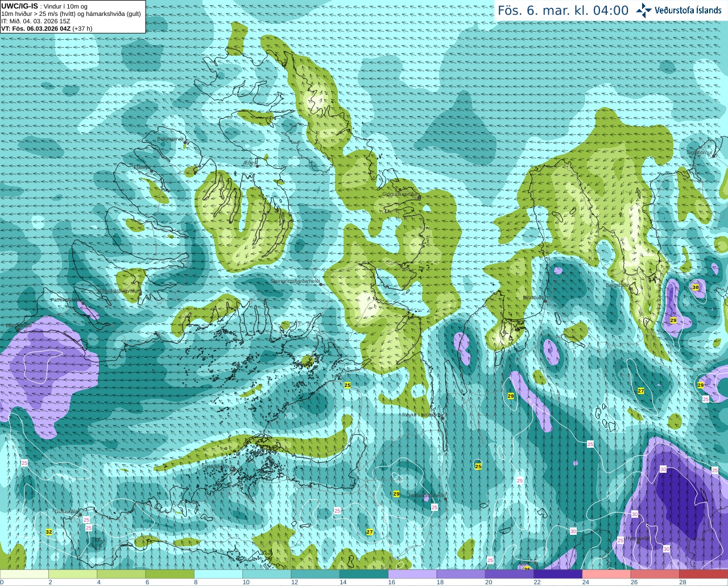The width and height of the screenshot is (728, 586).
Task: Click the 14–16 m/s dark teal legend swatch
Action: [364, 574]
